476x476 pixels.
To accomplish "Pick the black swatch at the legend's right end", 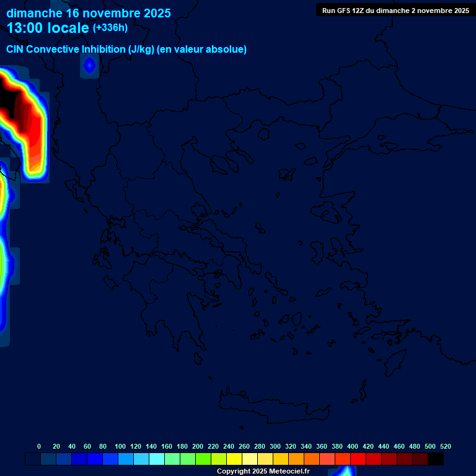I will click(436, 459).
